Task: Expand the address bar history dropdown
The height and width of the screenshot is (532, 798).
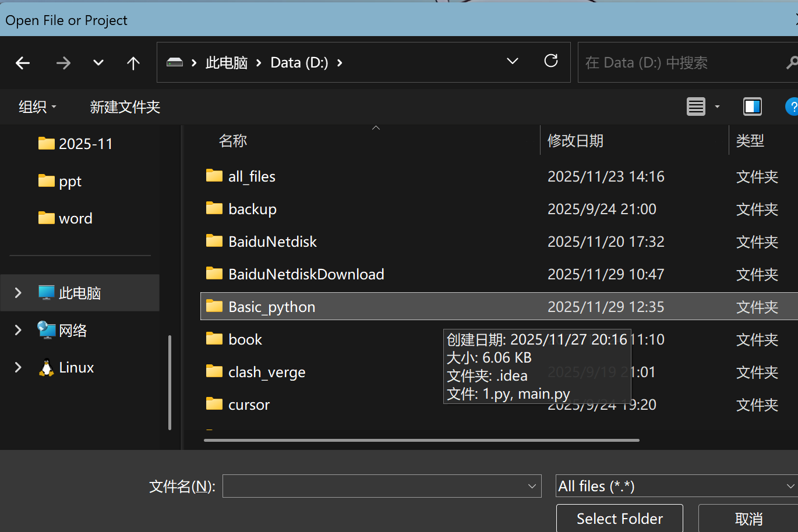Action: 513,61
